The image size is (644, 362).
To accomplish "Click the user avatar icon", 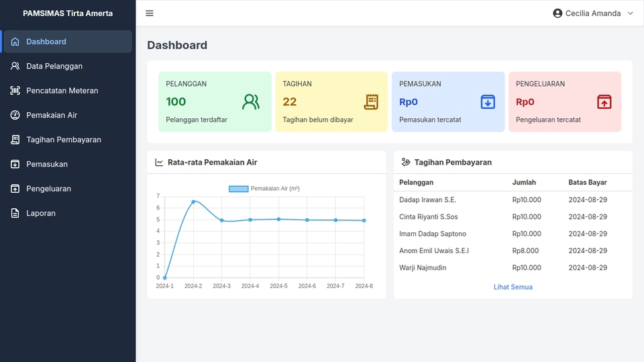I will pos(557,13).
